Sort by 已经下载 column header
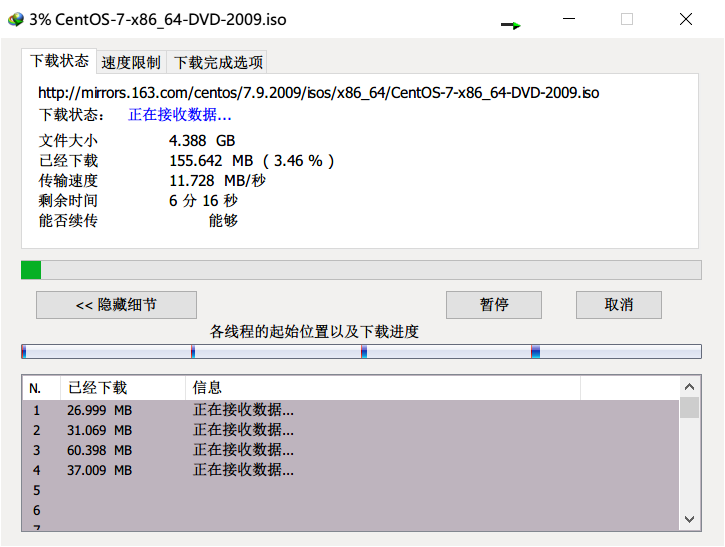The width and height of the screenshot is (725, 547). [x=123, y=388]
